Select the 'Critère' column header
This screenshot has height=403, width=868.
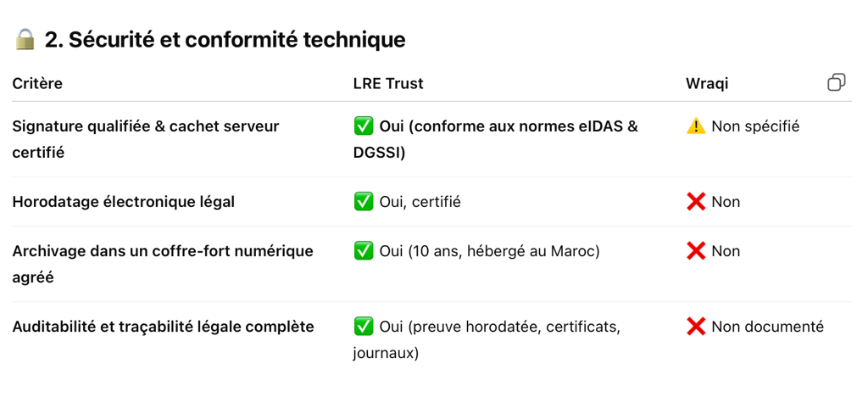pyautogui.click(x=37, y=84)
